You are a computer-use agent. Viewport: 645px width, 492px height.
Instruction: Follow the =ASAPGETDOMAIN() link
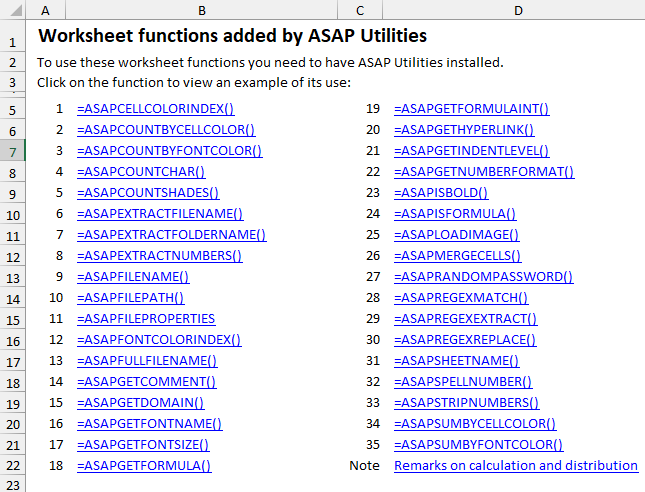tap(141, 402)
